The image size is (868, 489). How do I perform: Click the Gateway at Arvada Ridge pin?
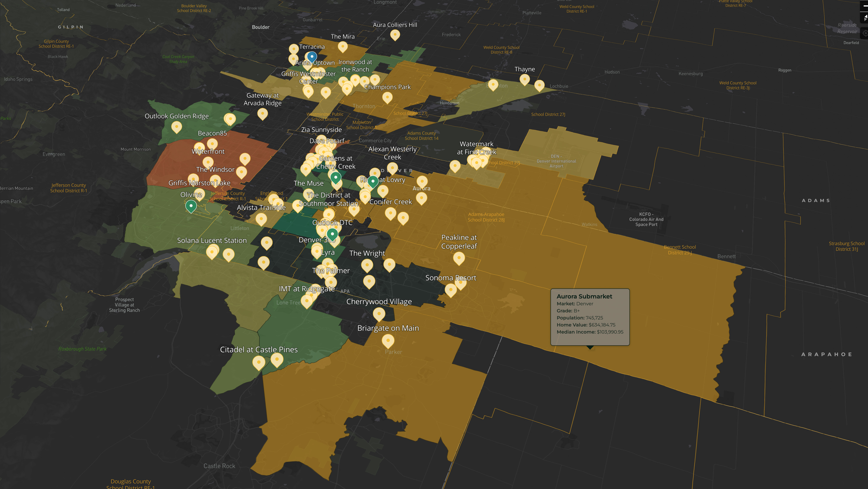click(263, 113)
